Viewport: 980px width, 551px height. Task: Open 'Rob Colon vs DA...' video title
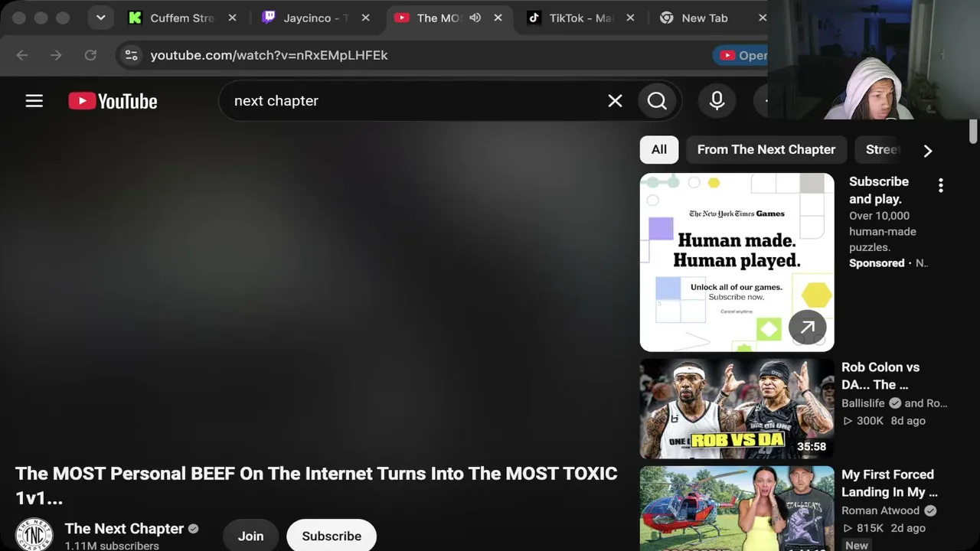coord(880,376)
